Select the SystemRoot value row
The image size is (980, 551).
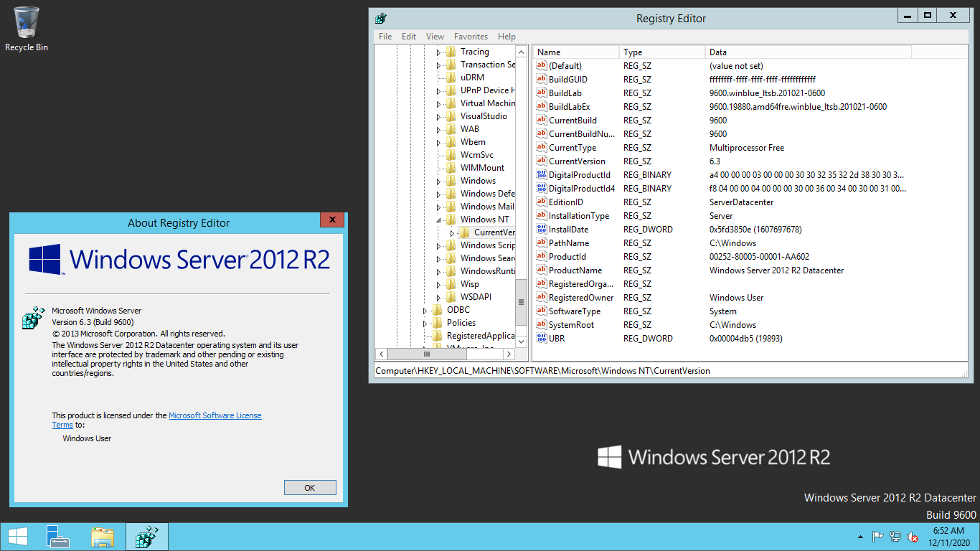(722, 324)
